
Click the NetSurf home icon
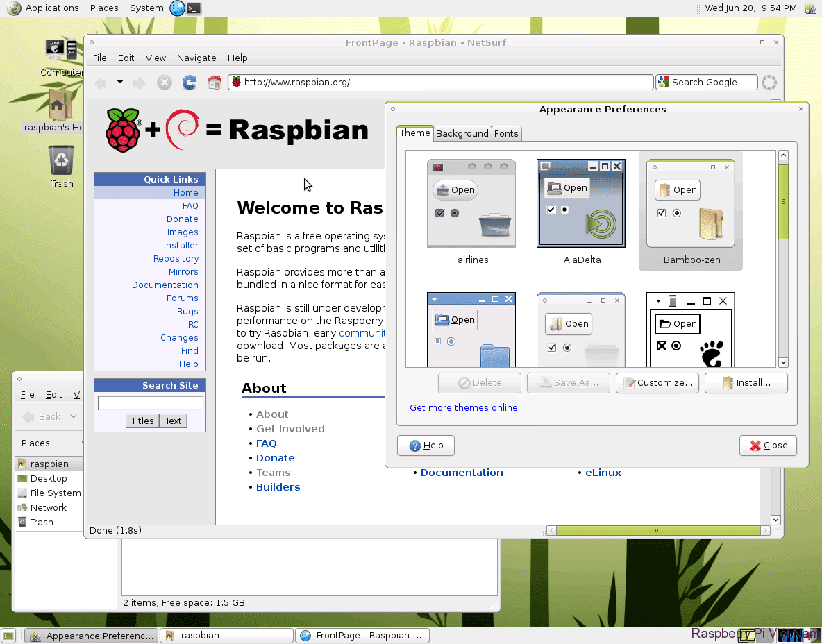(x=215, y=83)
